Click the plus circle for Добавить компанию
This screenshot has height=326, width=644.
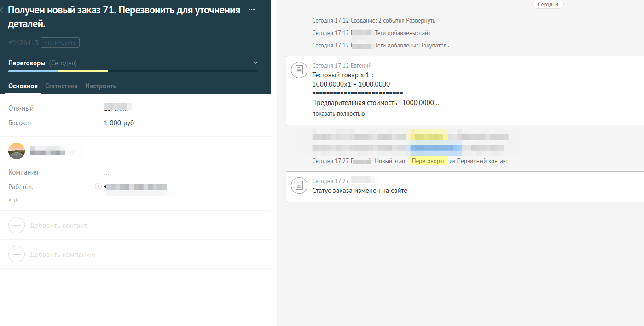(17, 255)
